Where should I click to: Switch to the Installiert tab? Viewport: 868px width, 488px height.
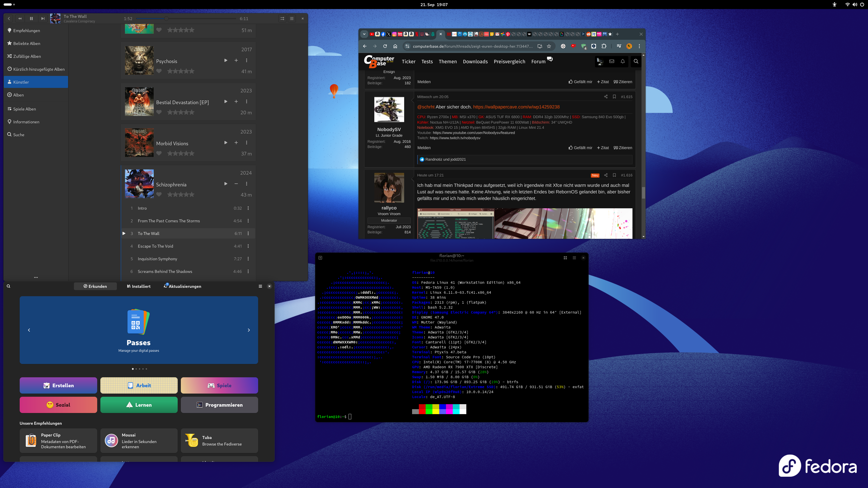139,286
